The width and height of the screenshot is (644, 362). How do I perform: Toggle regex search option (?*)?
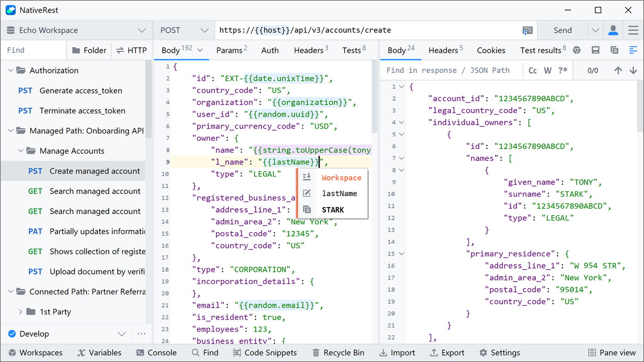[x=563, y=70]
